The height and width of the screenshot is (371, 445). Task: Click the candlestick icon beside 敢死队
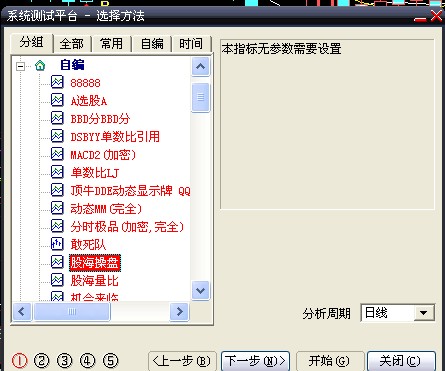coord(57,244)
